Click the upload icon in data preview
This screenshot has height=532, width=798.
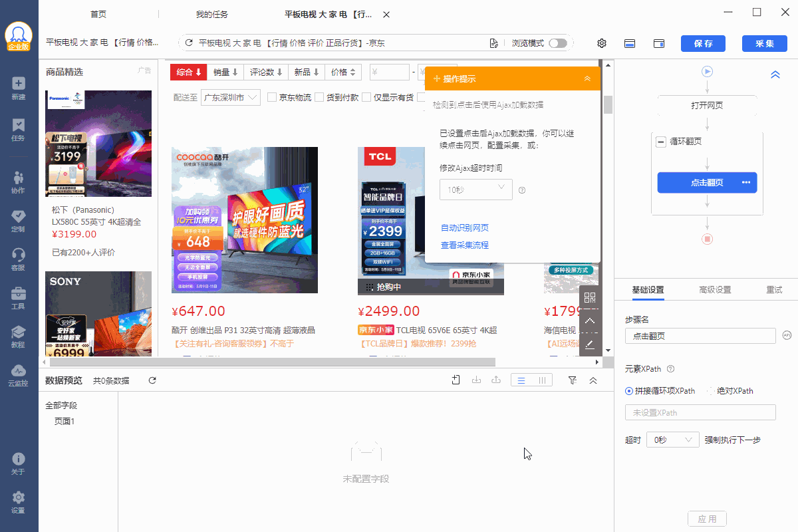[495, 380]
